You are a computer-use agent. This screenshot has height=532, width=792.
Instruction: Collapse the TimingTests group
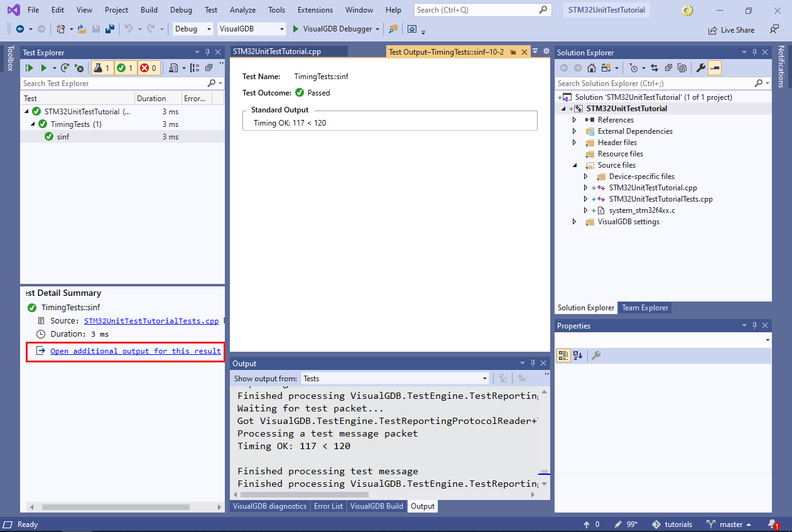(x=33, y=124)
